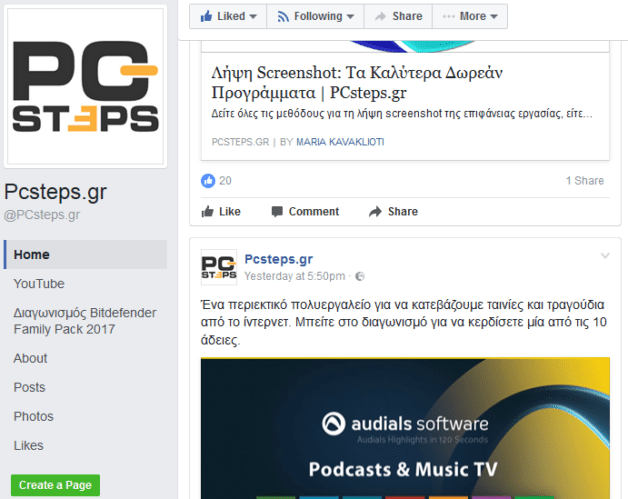This screenshot has width=628, height=499.
Task: Click the top Share page button
Action: pos(399,16)
